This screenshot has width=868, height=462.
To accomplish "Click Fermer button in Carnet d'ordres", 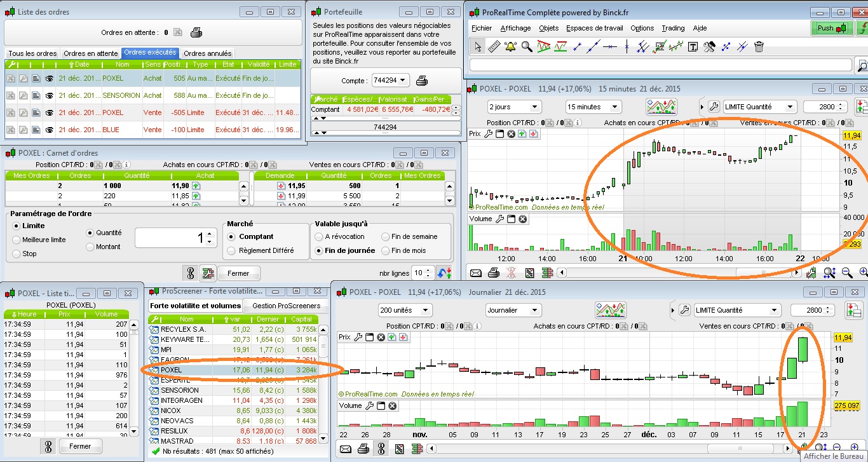I will [238, 273].
